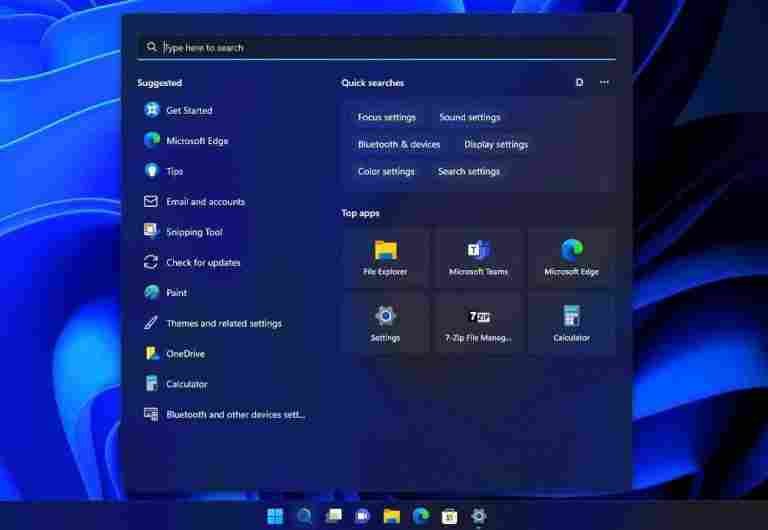Click the Themes and related settings text label

point(224,323)
